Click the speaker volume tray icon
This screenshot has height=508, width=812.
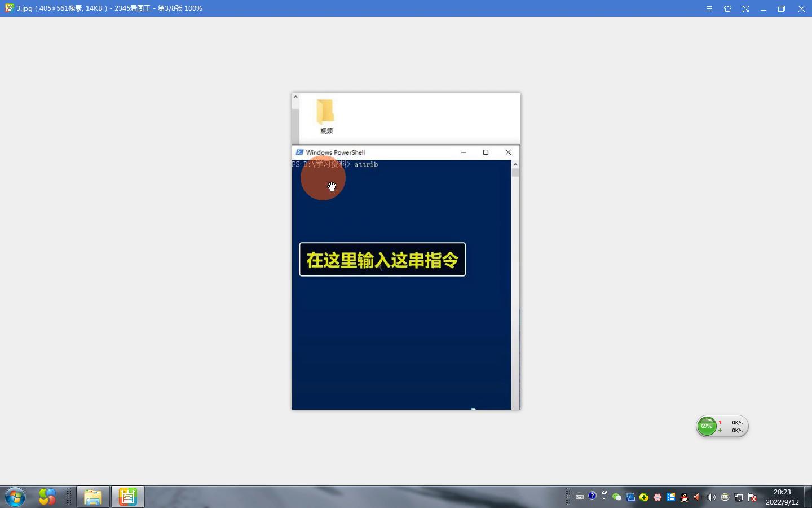[711, 497]
